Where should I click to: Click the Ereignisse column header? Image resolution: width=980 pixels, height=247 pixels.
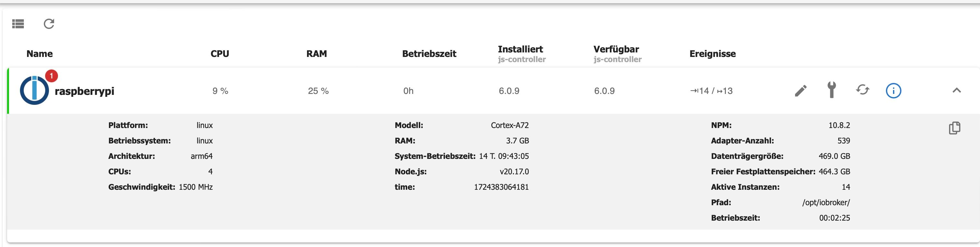(x=713, y=54)
